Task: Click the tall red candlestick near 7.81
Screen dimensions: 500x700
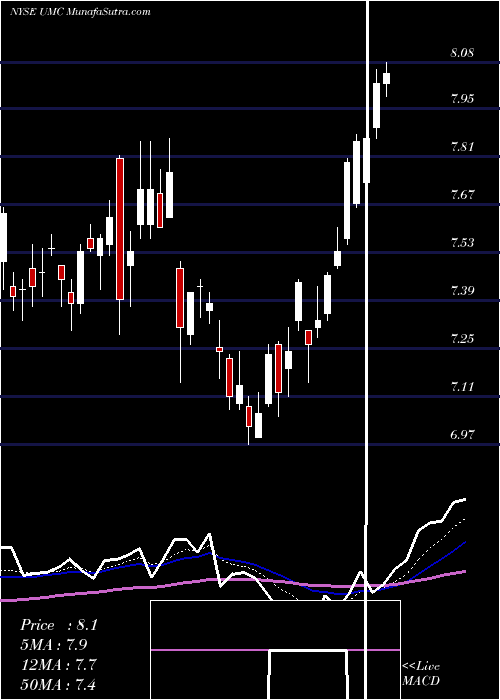Action: pyautogui.click(x=120, y=229)
